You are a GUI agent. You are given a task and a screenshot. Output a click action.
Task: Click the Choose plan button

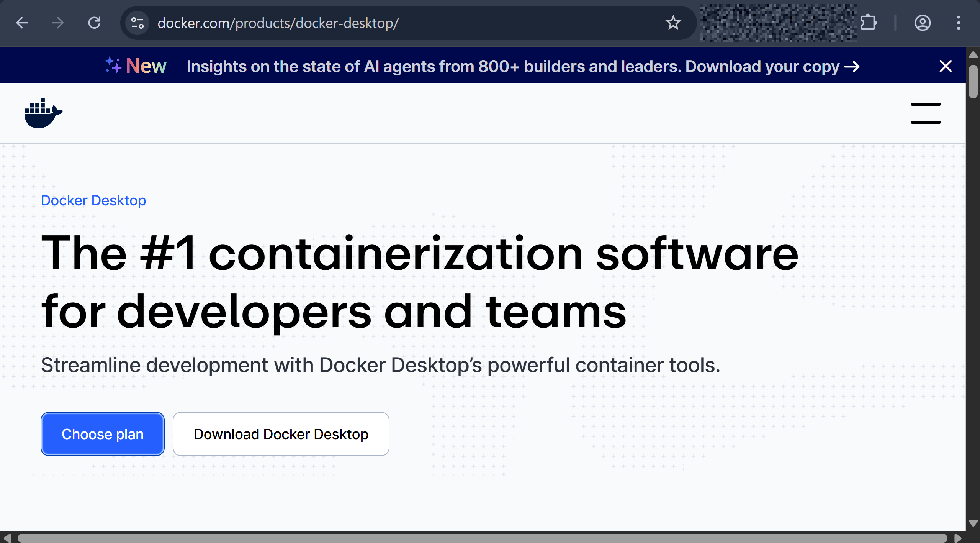click(103, 434)
